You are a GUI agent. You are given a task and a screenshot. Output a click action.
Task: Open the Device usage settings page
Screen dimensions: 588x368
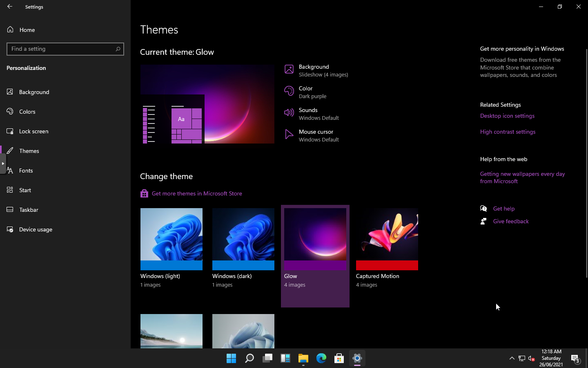(x=65, y=229)
